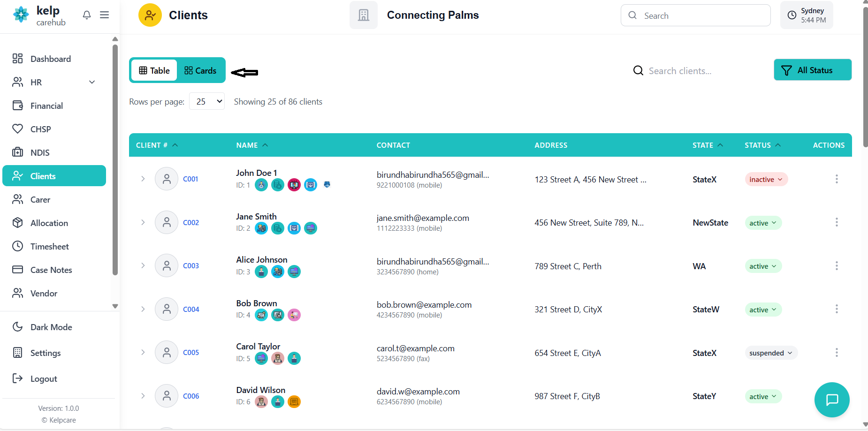This screenshot has width=868, height=431.
Task: Open the notifications bell icon
Action: click(87, 15)
